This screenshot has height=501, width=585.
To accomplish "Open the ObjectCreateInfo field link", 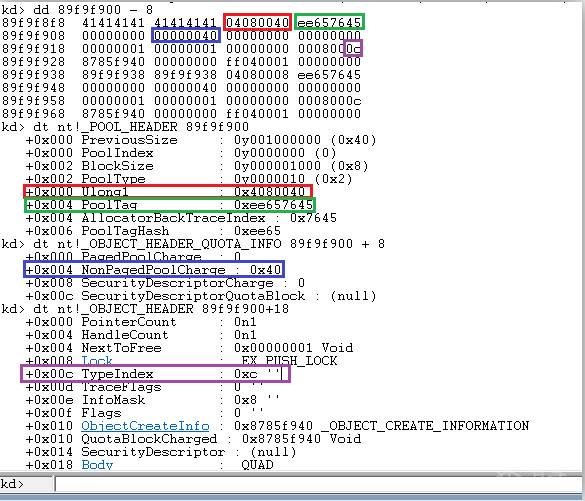I will pos(145,426).
